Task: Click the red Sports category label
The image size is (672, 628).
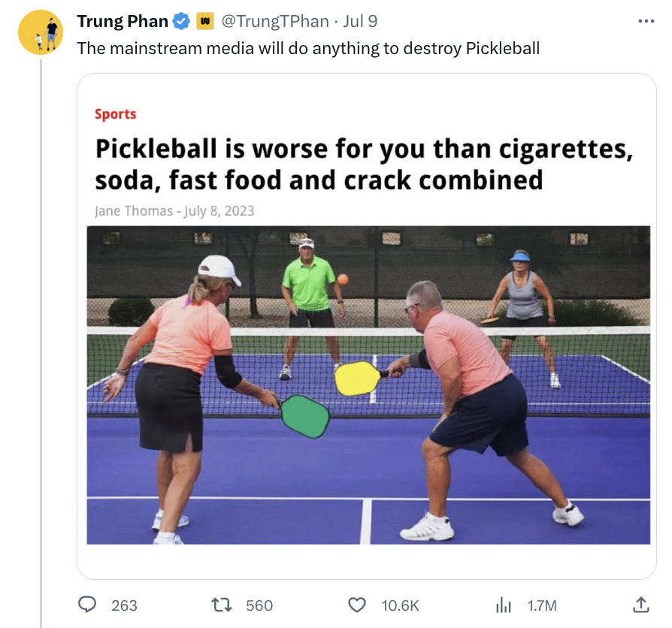Action: tap(115, 114)
